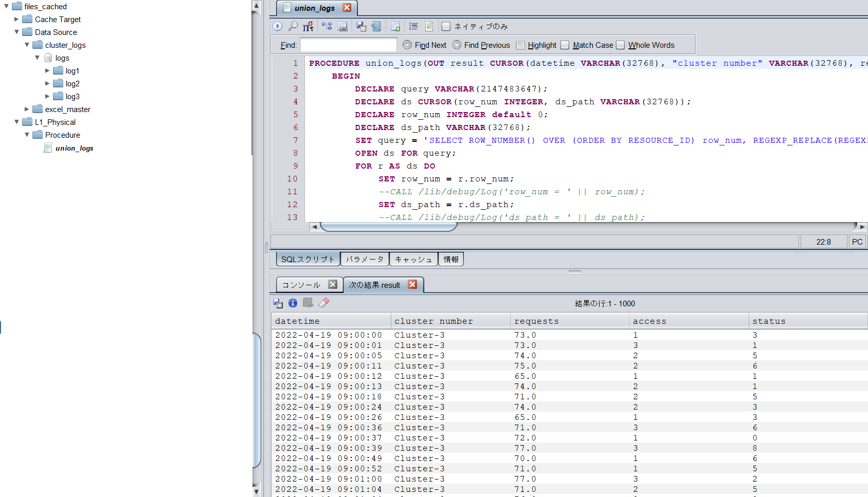Viewport: 868px width, 497px height.
Task: Select the row with datetime 2022-04-19 09:00:37
Action: tap(569, 438)
